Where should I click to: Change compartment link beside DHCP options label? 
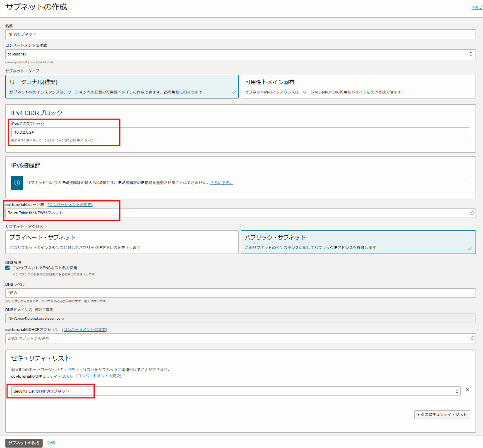coord(84,330)
